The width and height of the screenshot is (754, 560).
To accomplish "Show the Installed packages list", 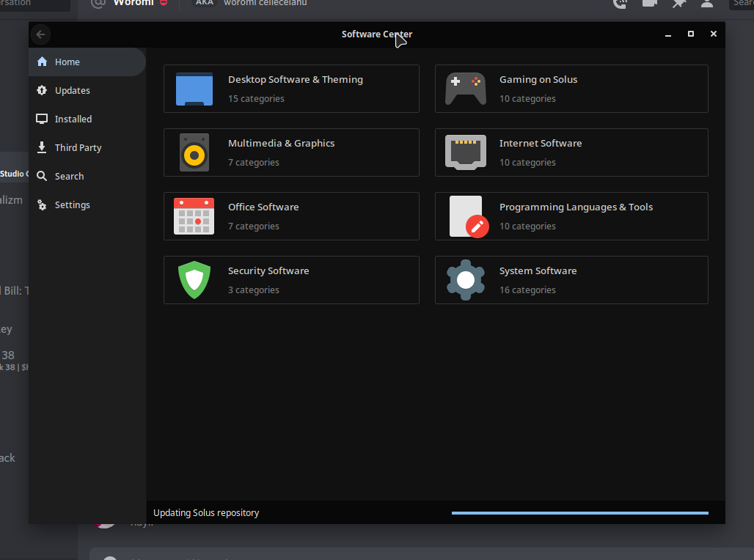I will pos(87,119).
